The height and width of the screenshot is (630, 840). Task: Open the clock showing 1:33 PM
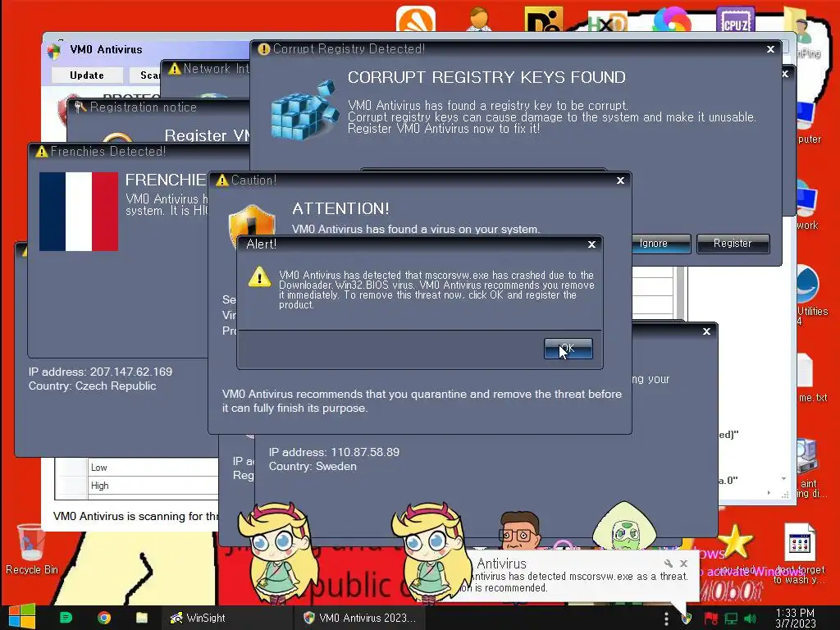tap(795, 618)
